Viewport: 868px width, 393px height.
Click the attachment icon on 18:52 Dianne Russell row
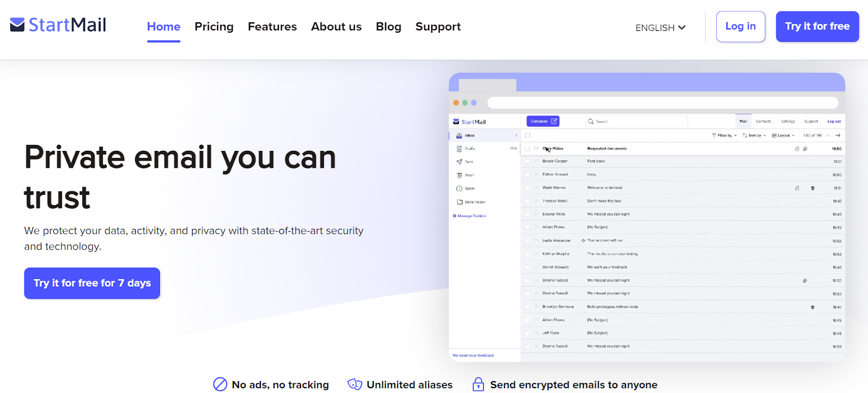click(x=805, y=281)
